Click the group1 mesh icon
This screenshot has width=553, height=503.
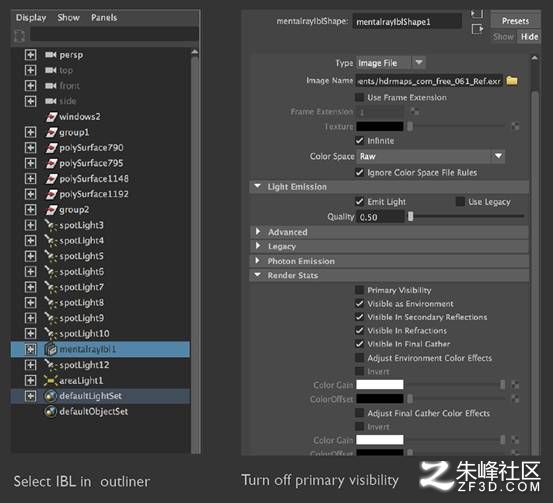[51, 132]
